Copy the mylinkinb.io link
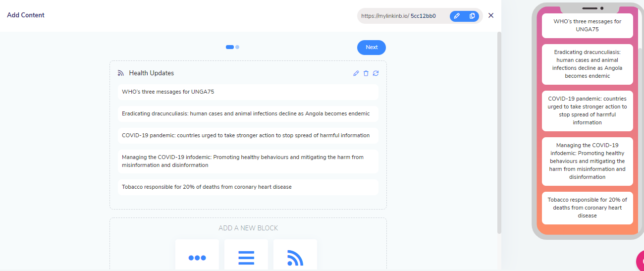This screenshot has height=271, width=644. tap(472, 16)
